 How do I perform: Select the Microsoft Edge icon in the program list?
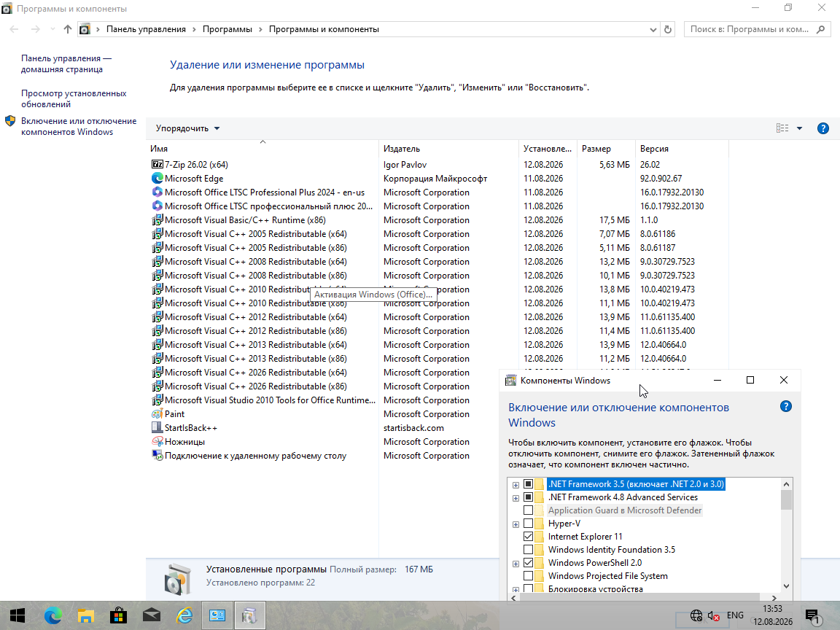coord(157,179)
